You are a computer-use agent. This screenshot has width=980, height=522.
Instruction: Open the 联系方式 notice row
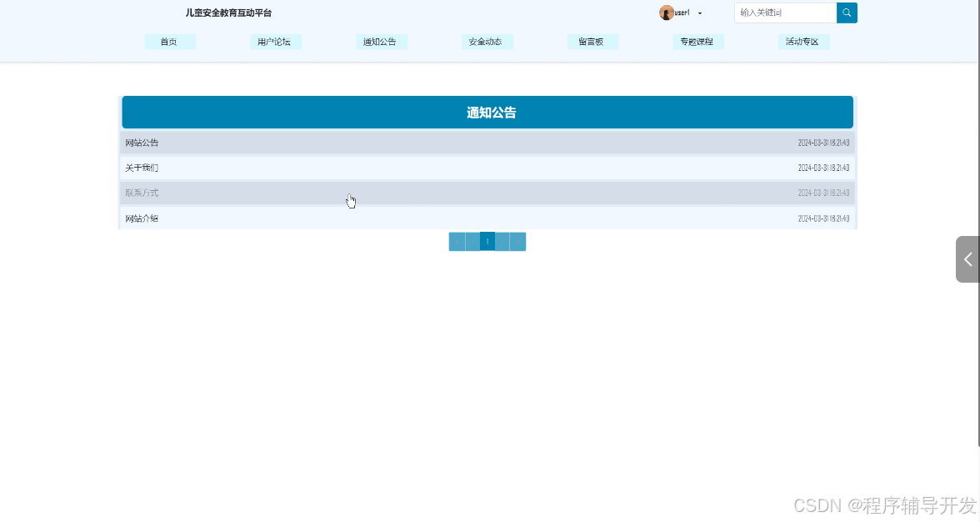click(x=487, y=193)
